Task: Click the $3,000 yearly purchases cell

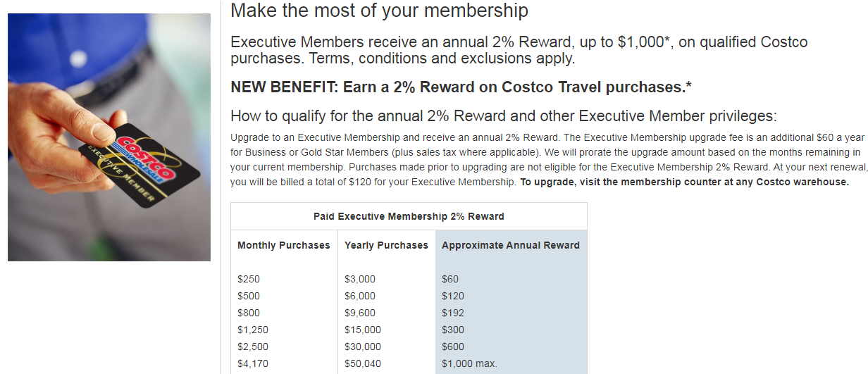Action: [x=360, y=280]
